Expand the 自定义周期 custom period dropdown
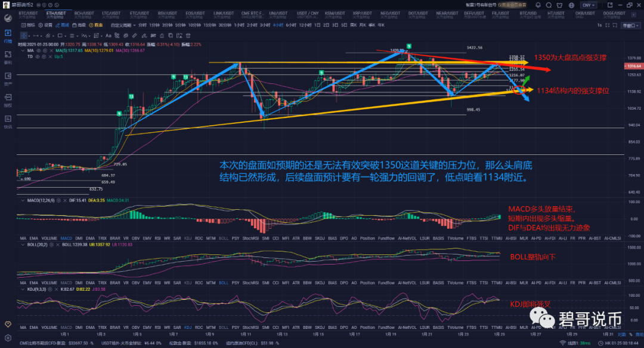The image size is (644, 348). pos(122,26)
